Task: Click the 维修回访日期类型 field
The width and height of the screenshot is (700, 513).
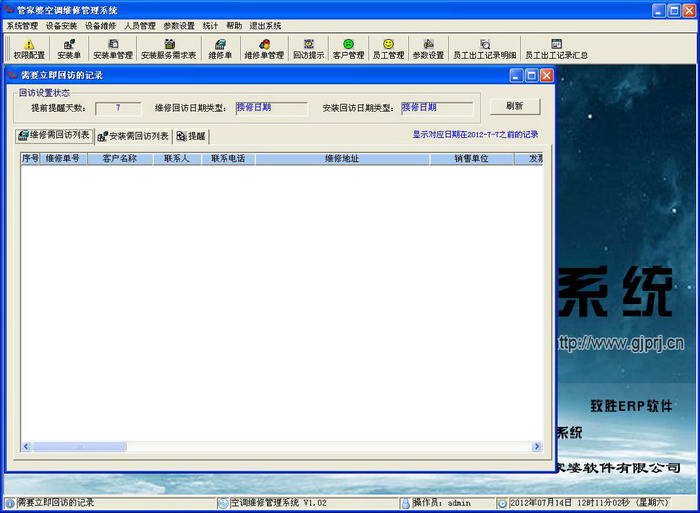Action: coord(271,108)
